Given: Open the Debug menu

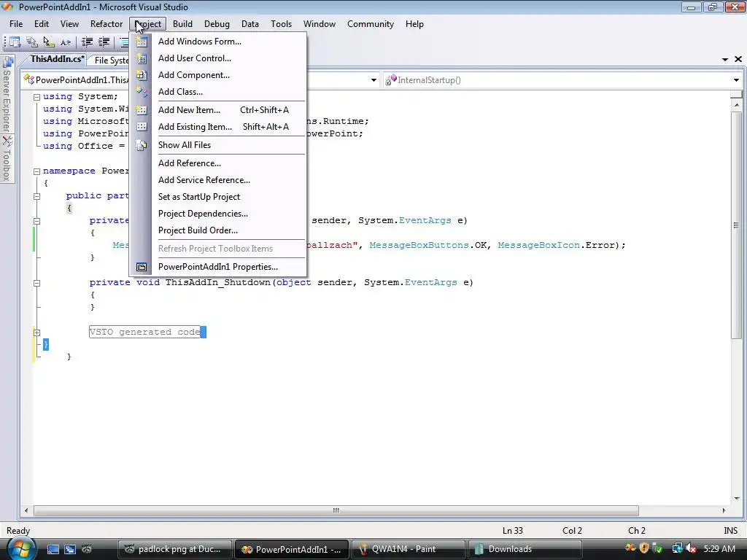Looking at the screenshot, I should 217,24.
